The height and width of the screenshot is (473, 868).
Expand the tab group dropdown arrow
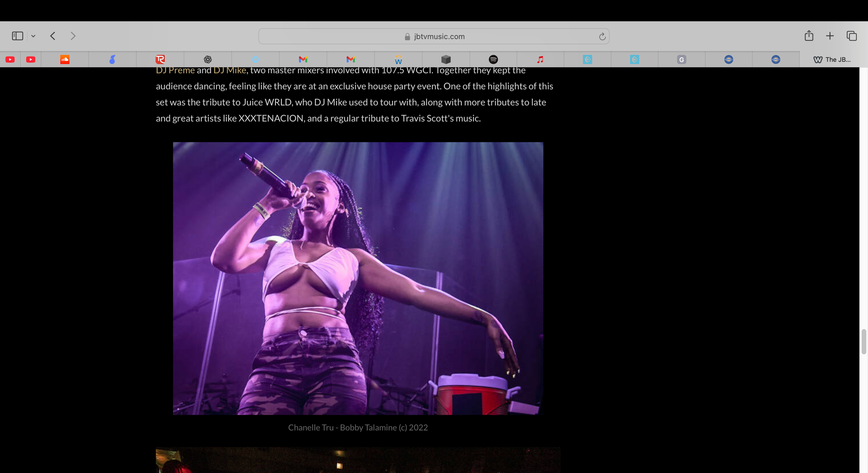33,36
